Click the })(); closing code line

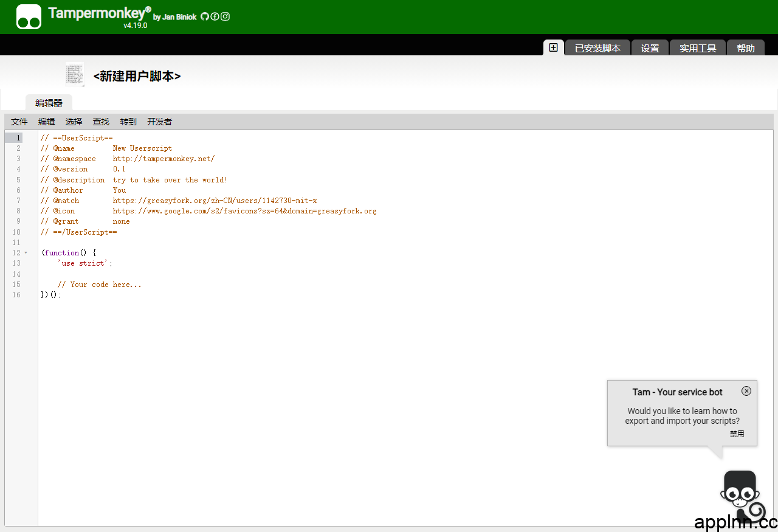[51, 295]
